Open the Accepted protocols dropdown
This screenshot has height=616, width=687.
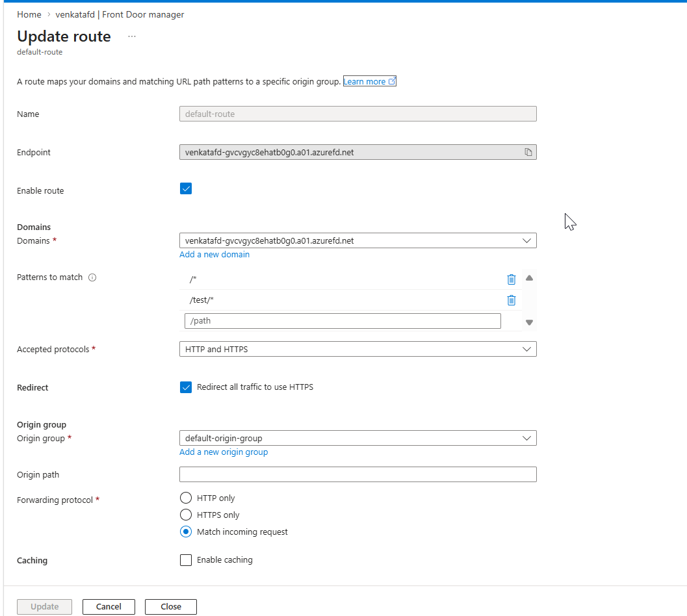pos(357,349)
